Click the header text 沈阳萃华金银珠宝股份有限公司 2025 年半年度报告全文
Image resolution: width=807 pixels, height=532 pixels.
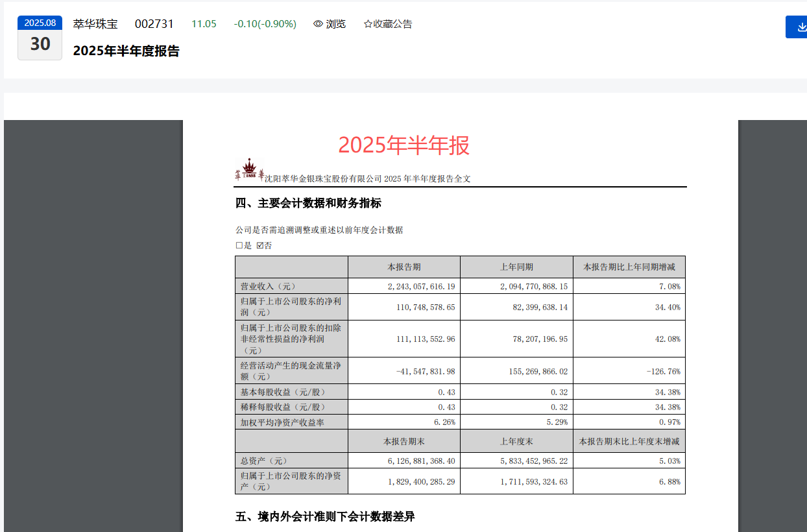click(368, 178)
